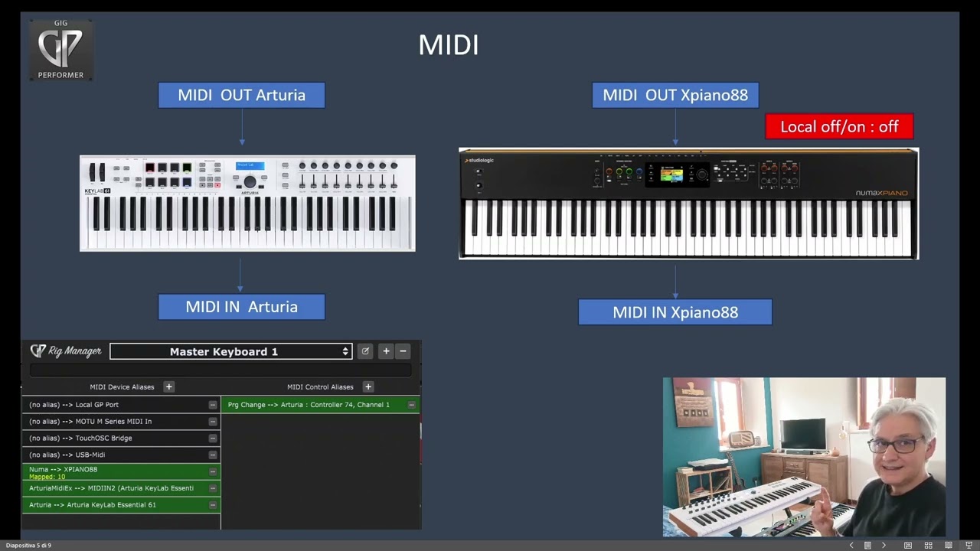Click the Rig Manager logo
The image size is (980, 551).
(x=66, y=351)
